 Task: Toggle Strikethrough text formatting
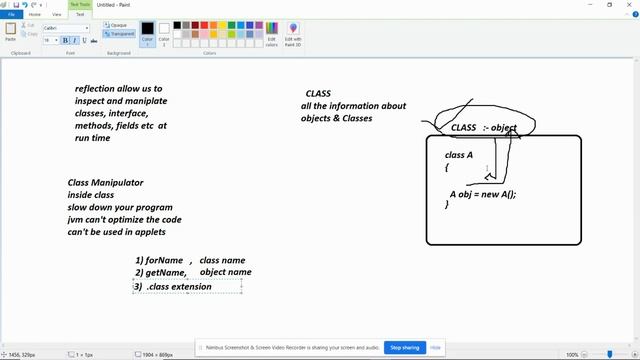point(94,40)
